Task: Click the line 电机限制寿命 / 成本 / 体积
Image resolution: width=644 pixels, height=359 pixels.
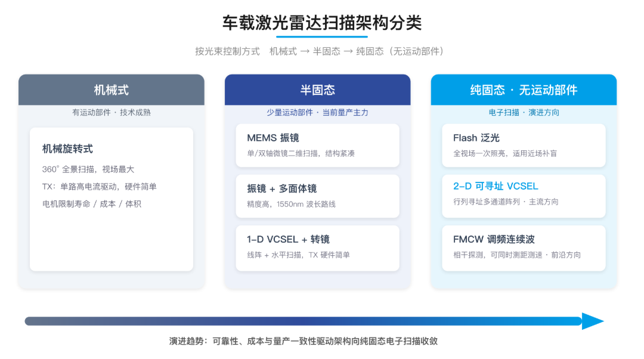Action: [x=92, y=204]
